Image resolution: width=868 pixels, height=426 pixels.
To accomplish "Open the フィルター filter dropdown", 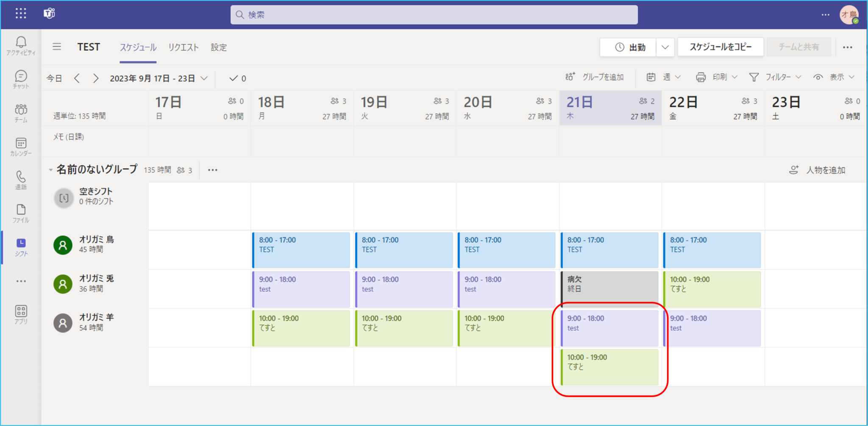I will [776, 77].
